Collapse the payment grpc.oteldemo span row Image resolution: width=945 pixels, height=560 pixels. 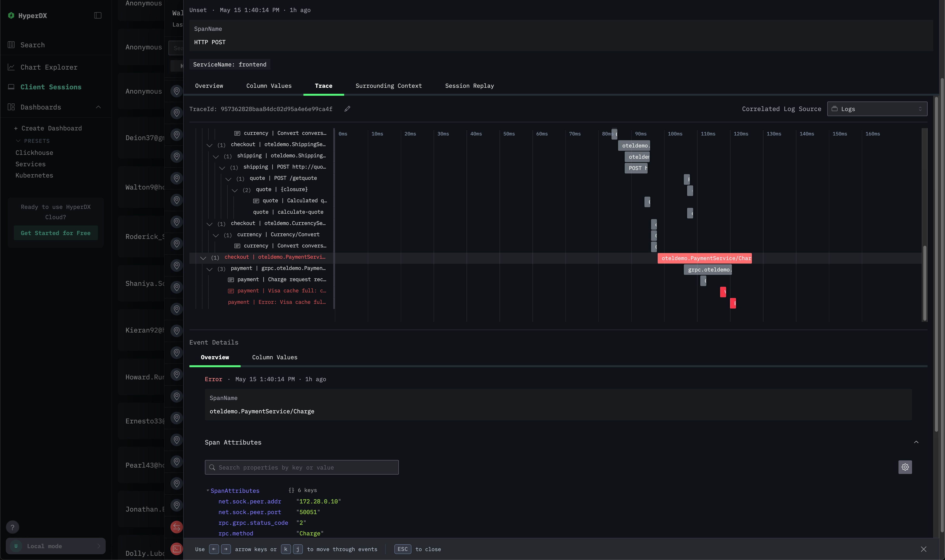tap(210, 269)
